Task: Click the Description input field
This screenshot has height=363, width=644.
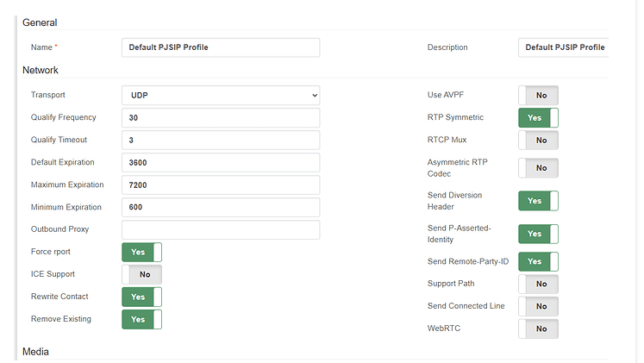Action: [564, 47]
